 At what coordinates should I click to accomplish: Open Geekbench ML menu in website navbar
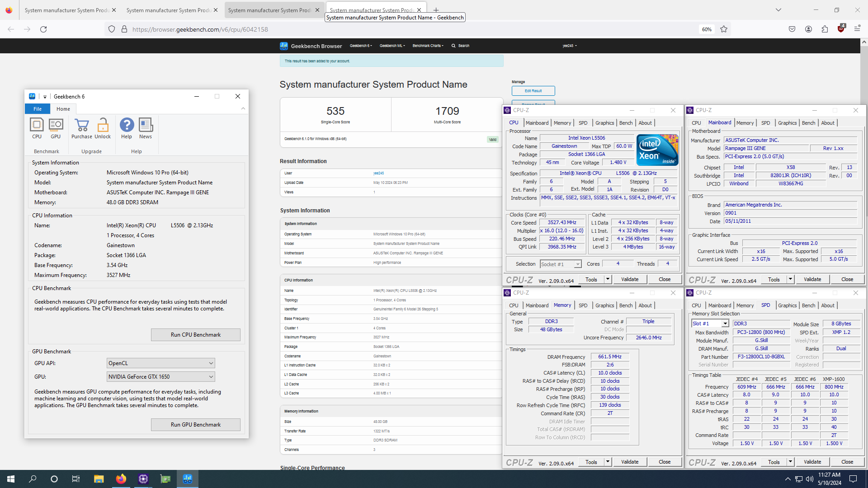(392, 46)
